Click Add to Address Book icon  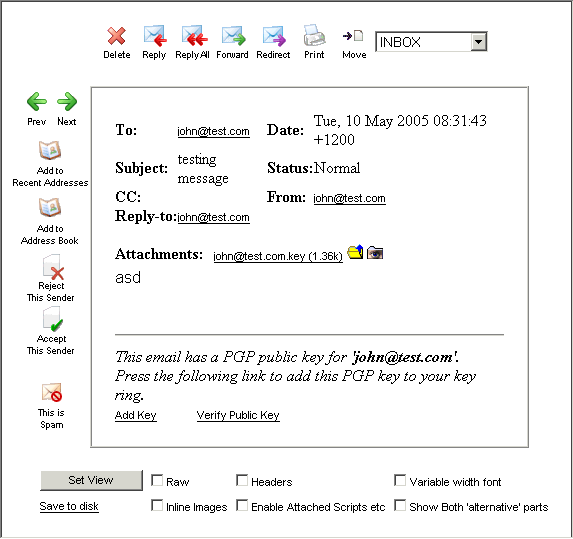50,208
